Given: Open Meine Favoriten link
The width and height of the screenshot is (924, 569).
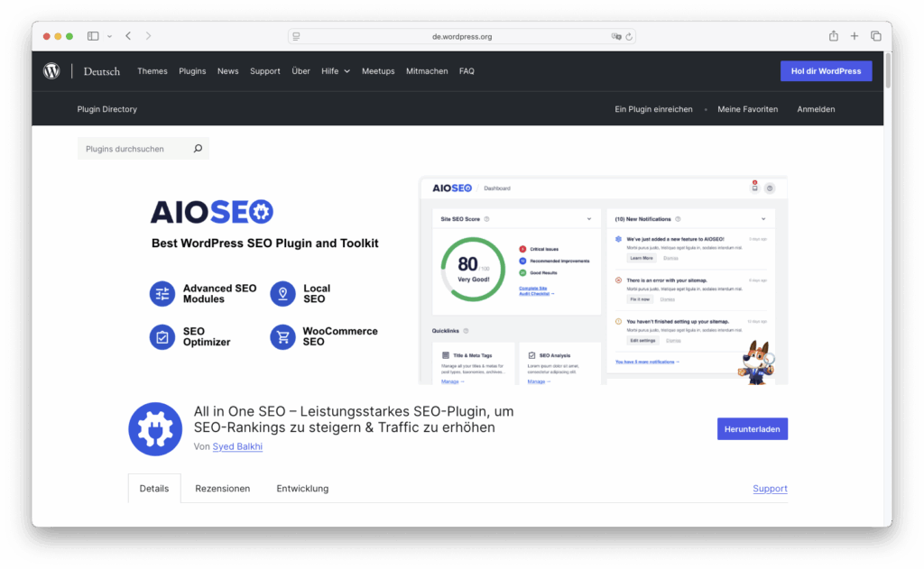Looking at the screenshot, I should 747,109.
